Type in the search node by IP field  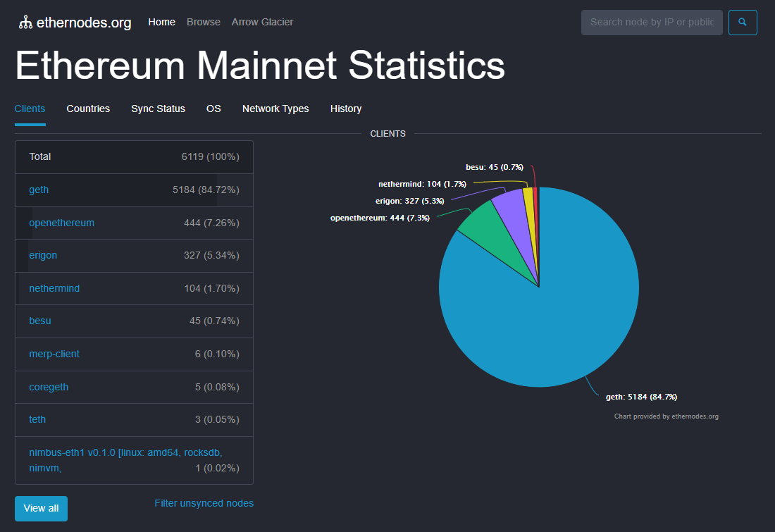tap(651, 23)
